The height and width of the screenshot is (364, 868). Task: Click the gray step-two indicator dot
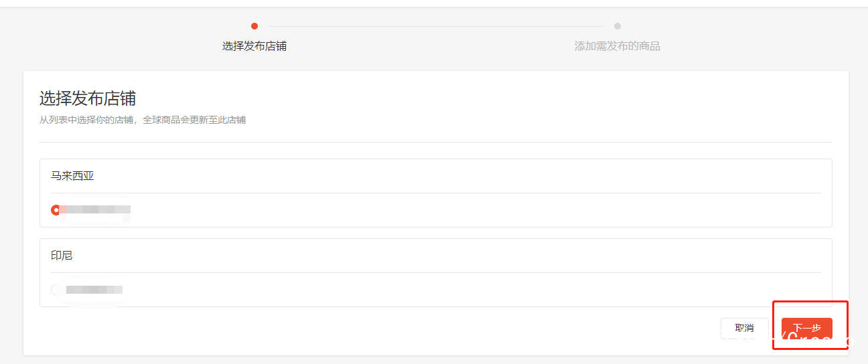coord(618,26)
